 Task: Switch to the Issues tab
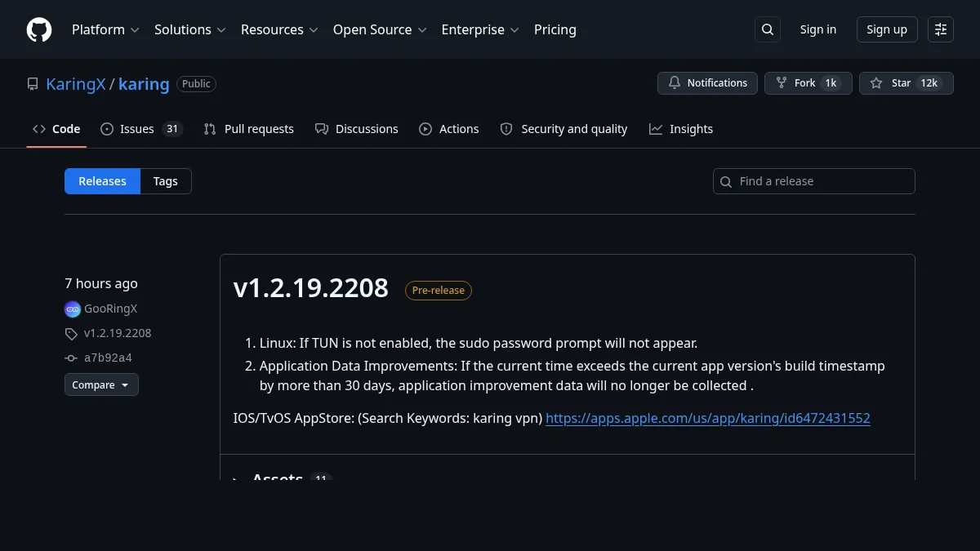141,129
